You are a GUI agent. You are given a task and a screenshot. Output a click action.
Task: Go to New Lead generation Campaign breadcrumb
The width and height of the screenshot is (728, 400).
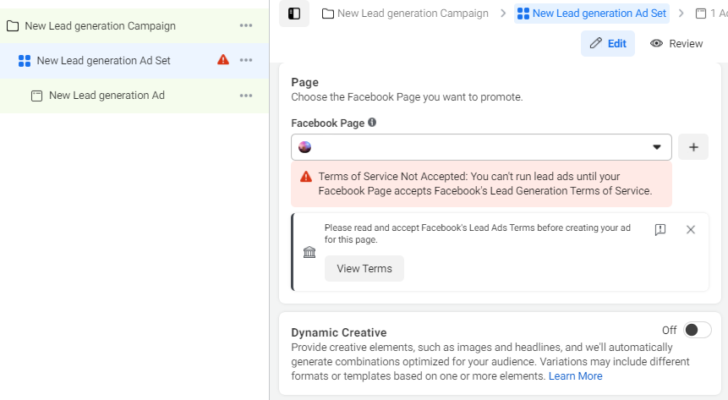coord(405,13)
